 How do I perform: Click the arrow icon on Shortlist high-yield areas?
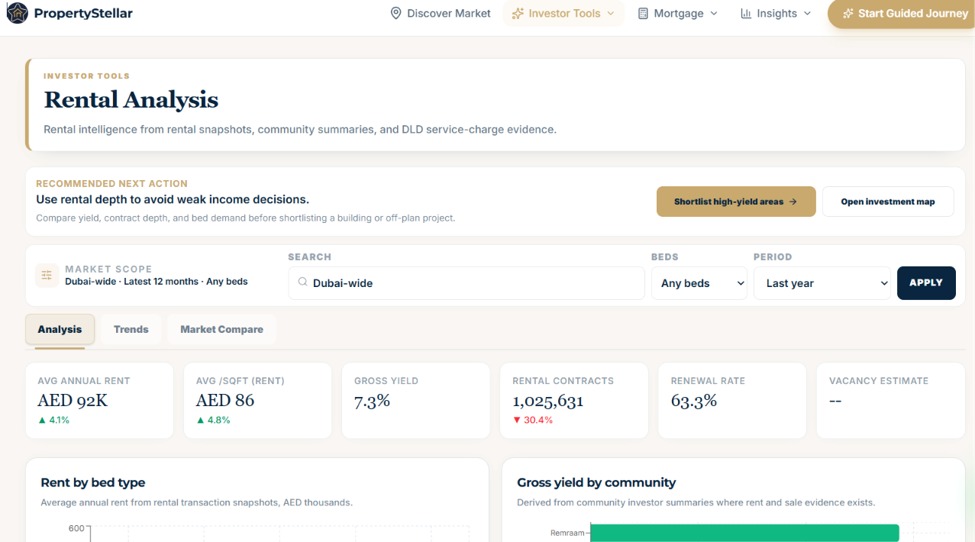pyautogui.click(x=793, y=201)
